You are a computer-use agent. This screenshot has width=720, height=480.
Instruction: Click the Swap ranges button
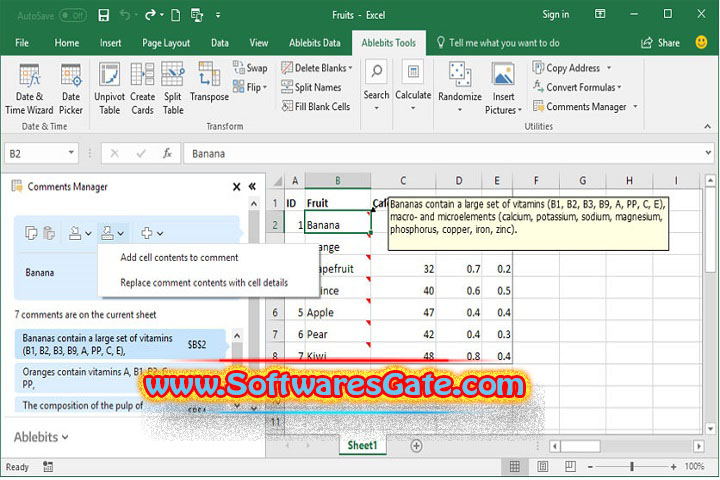[250, 68]
